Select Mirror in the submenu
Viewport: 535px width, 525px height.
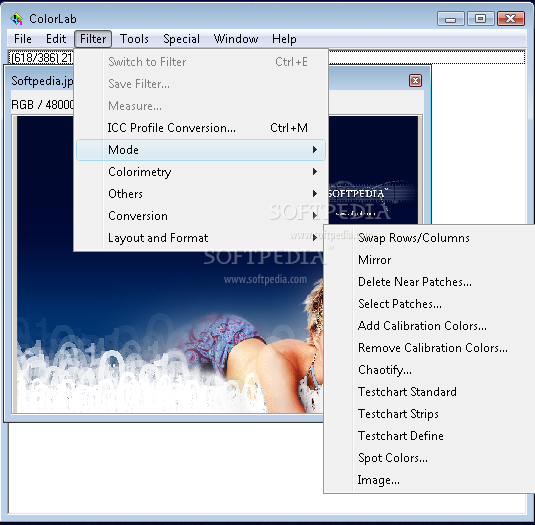[x=430, y=260]
